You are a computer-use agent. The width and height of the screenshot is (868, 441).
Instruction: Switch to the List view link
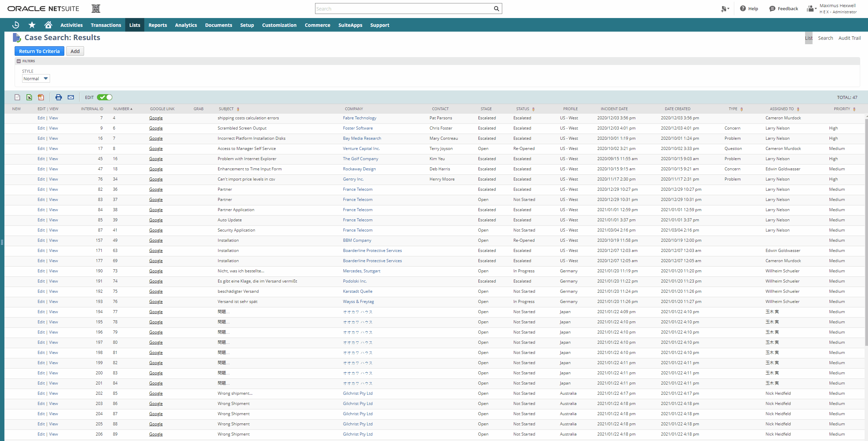(x=809, y=38)
